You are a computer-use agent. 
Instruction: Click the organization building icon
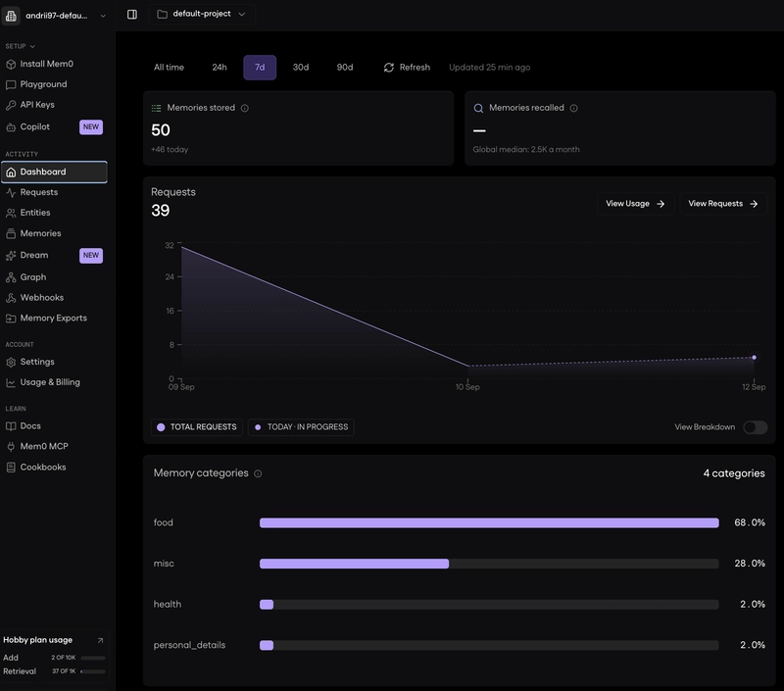11,16
